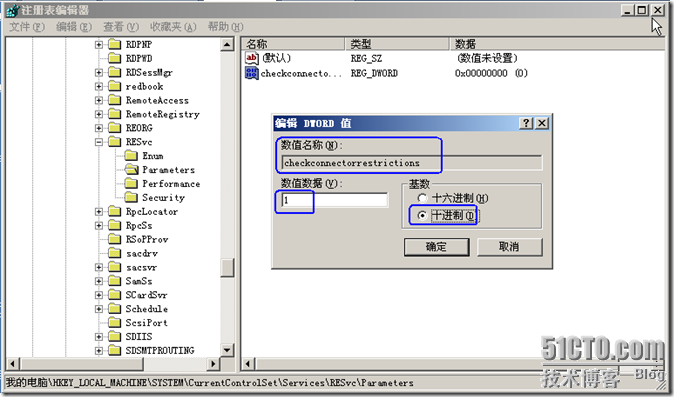Click the 数据 column header

pos(557,44)
